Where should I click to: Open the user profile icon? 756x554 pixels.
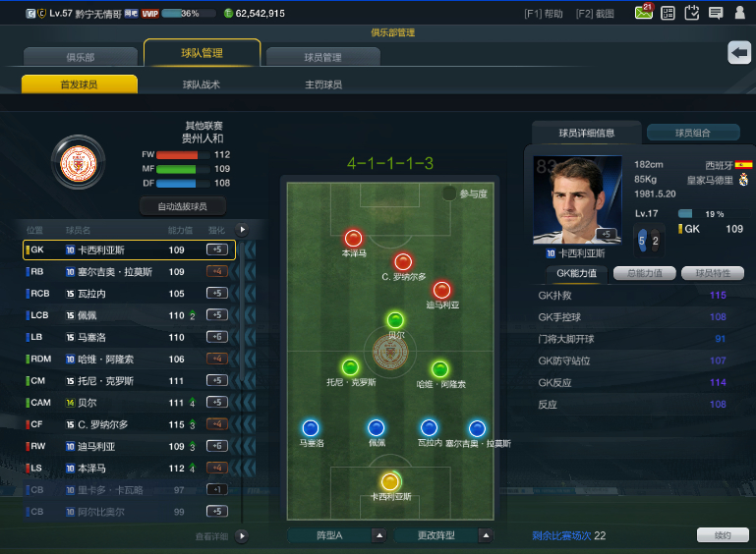tap(739, 13)
